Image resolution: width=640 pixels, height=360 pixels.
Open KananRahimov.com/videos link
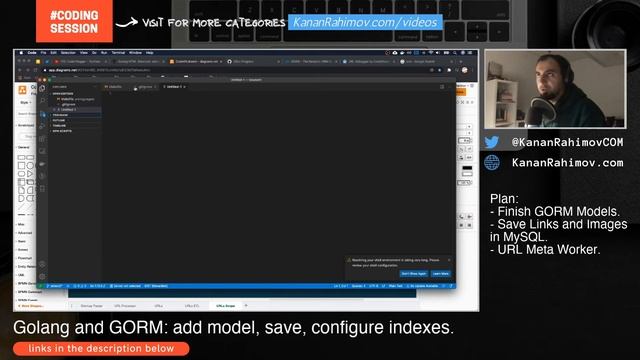coord(365,22)
